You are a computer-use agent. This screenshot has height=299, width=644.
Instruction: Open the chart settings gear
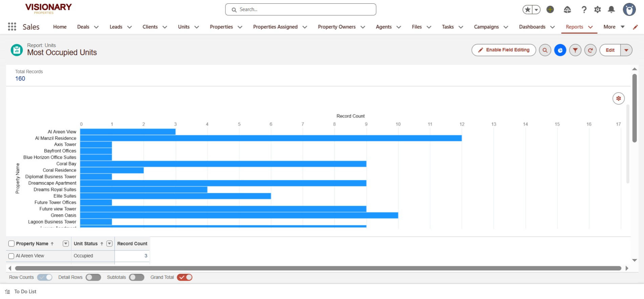pyautogui.click(x=618, y=98)
